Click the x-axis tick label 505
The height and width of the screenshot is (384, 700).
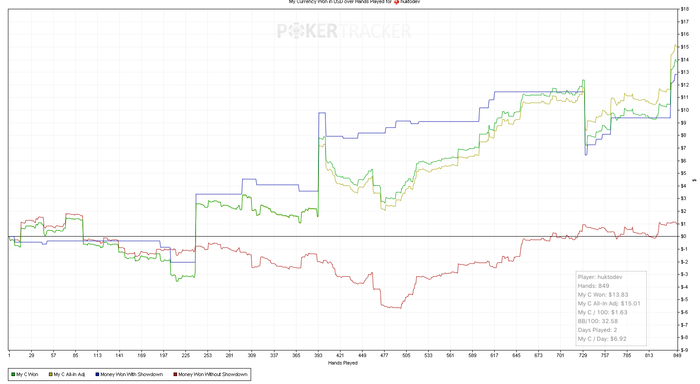pos(406,355)
